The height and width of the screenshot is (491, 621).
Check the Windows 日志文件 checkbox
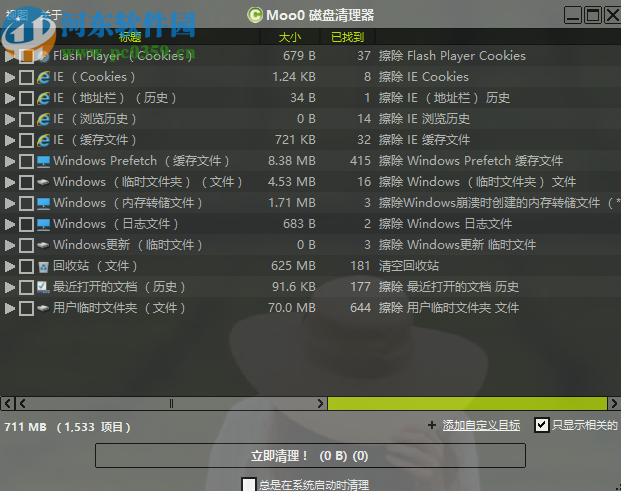click(x=26, y=224)
